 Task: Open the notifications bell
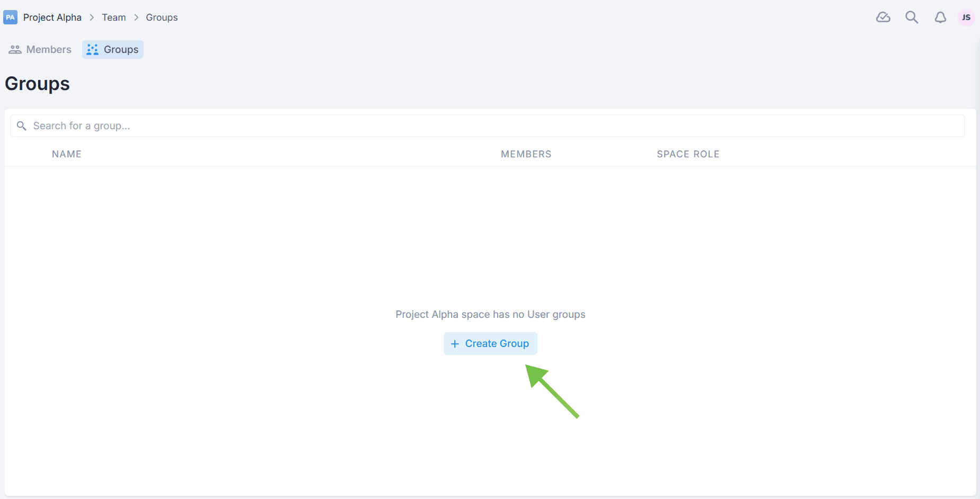coord(940,17)
